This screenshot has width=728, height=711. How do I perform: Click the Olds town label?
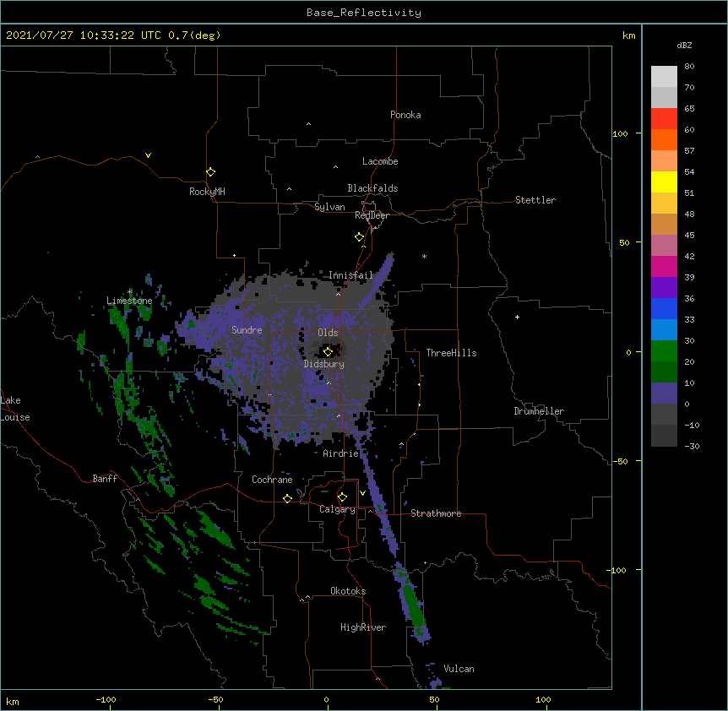[328, 333]
